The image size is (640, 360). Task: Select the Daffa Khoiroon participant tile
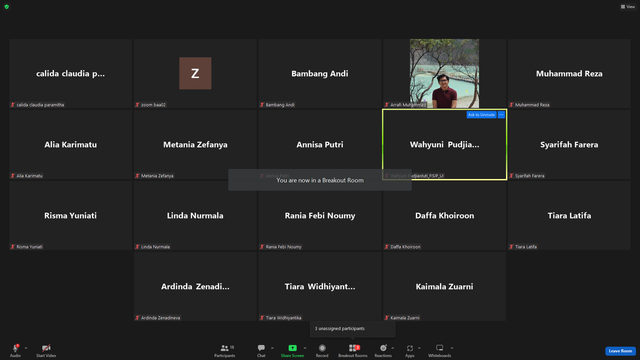point(444,216)
